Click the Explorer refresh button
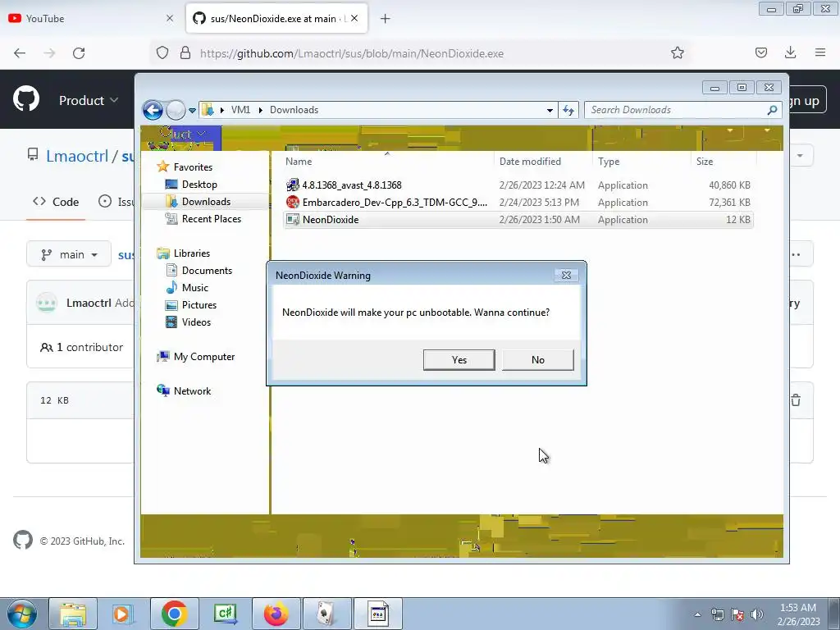The image size is (840, 630). tap(568, 111)
